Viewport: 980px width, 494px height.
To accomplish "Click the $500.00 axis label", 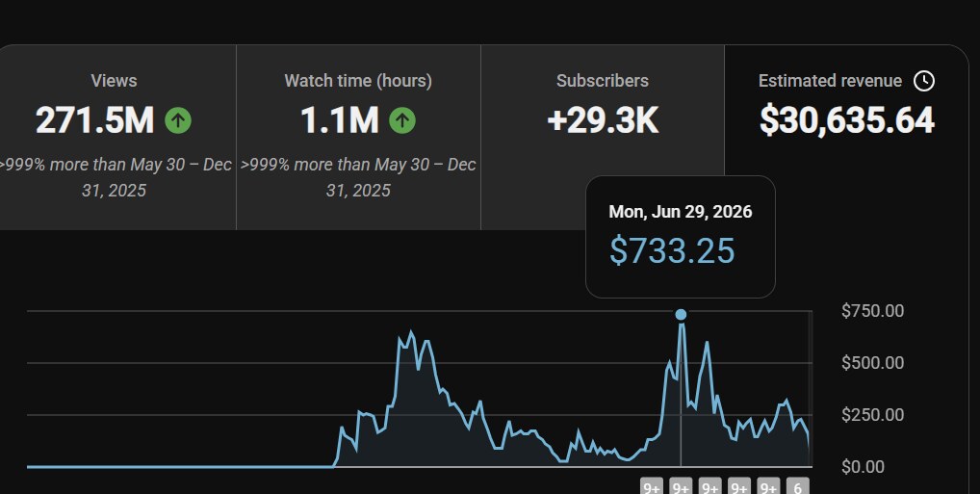I will 872,363.
